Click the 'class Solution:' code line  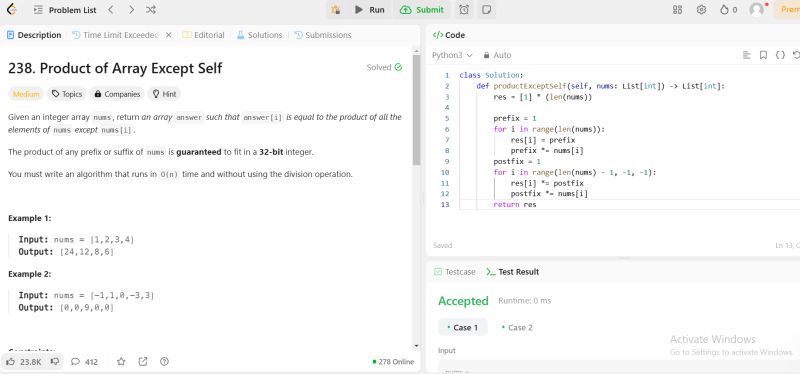[491, 75]
